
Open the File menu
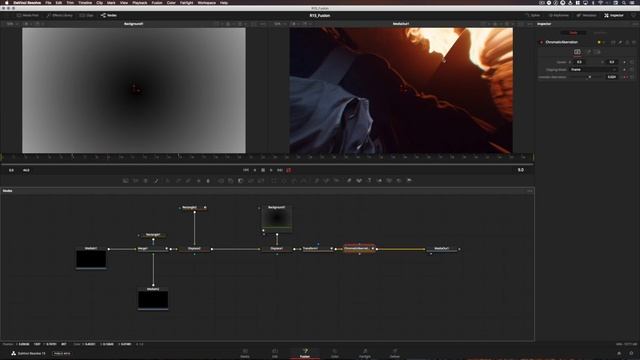(x=48, y=2)
